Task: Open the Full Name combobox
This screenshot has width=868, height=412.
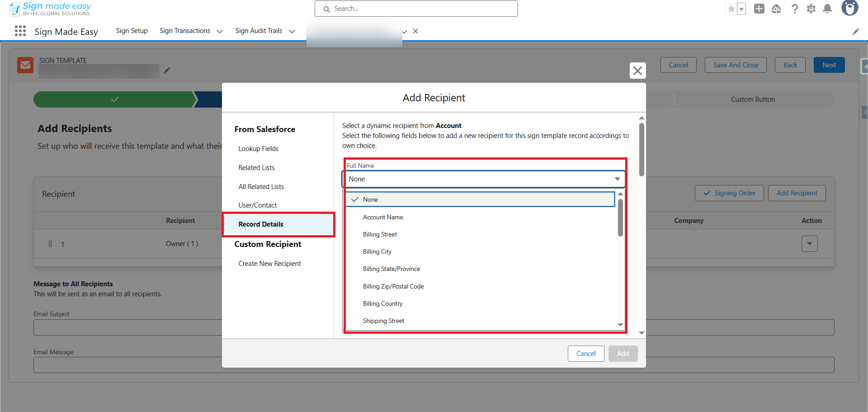Action: point(483,179)
